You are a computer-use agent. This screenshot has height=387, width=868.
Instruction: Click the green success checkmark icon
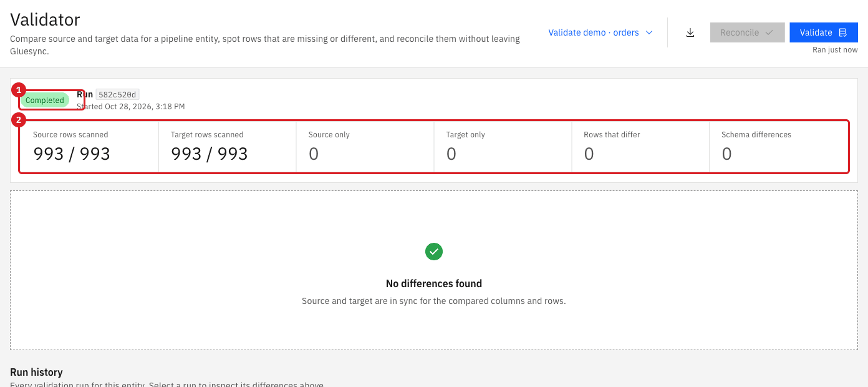[434, 252]
